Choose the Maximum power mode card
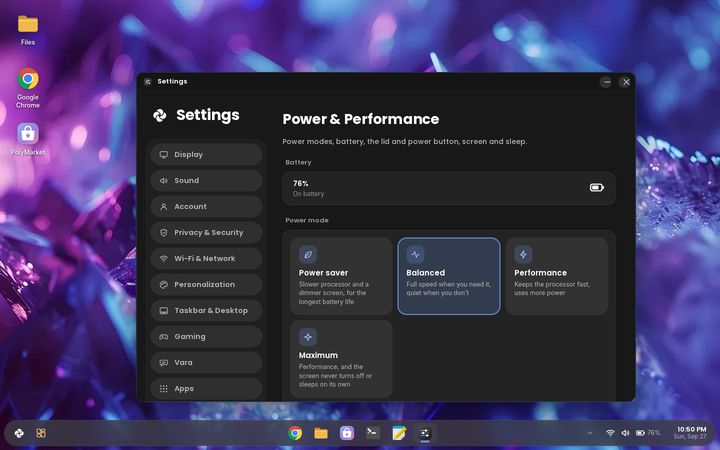Screen dimensions: 720x450 (x=341, y=359)
